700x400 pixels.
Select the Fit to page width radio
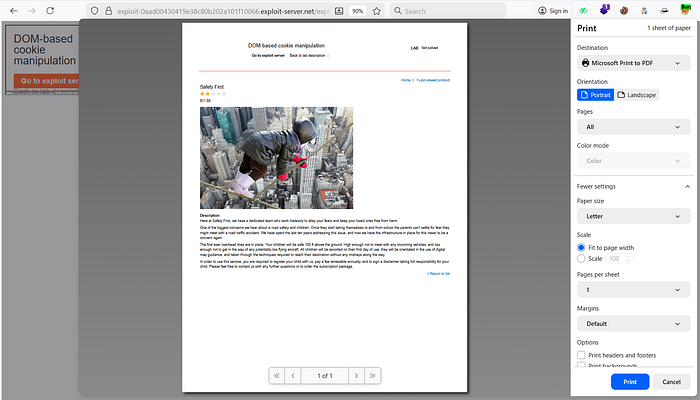581,247
